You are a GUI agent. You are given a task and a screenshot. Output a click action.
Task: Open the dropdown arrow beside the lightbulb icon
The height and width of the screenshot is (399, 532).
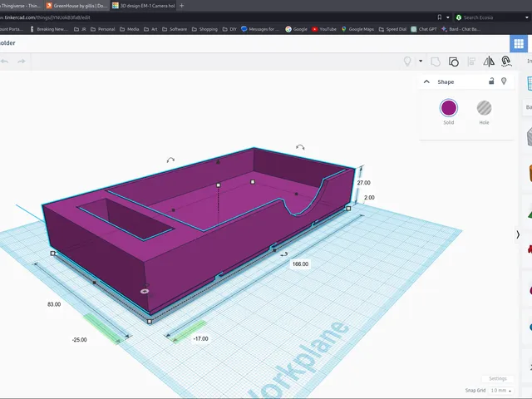click(x=421, y=61)
